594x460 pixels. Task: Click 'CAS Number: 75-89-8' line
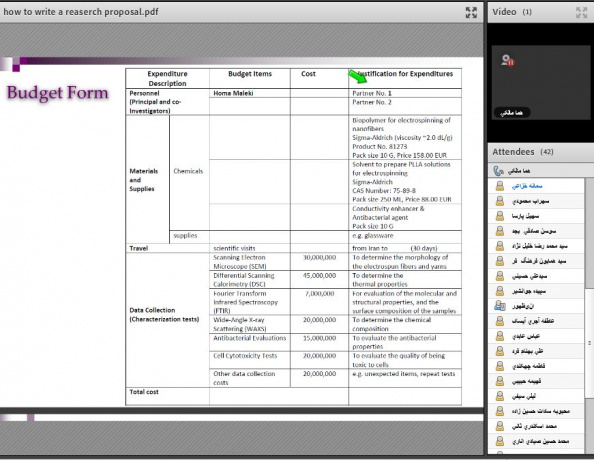point(384,191)
